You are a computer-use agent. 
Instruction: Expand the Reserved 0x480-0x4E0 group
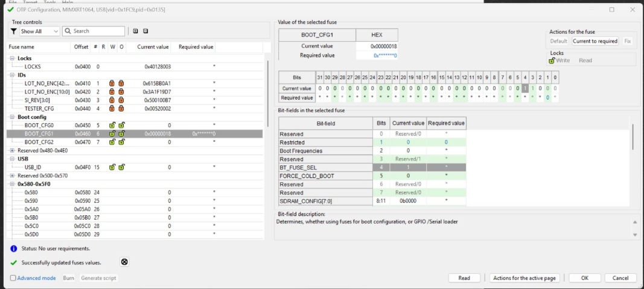point(12,150)
